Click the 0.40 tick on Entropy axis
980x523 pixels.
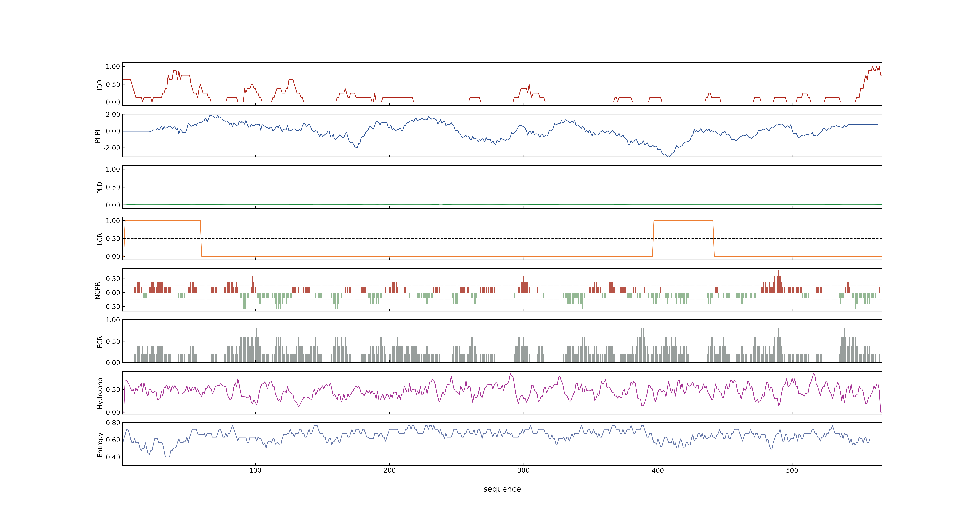tap(113, 457)
